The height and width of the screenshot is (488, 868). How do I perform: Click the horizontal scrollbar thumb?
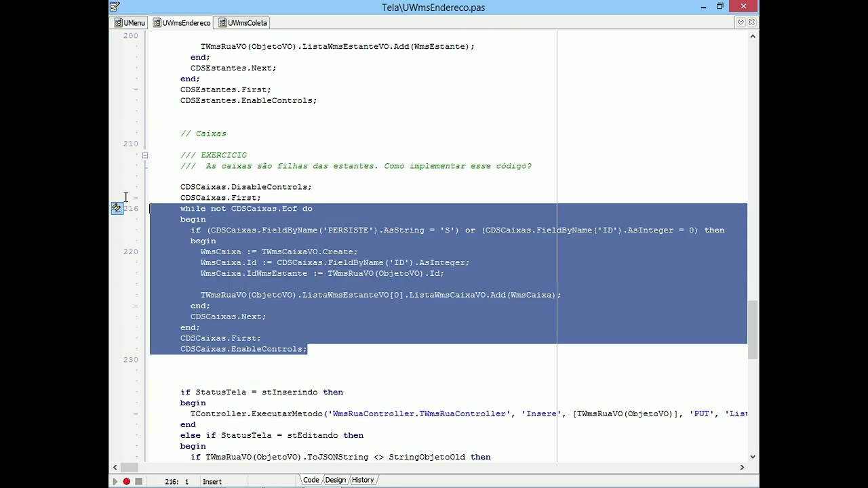[x=130, y=467]
